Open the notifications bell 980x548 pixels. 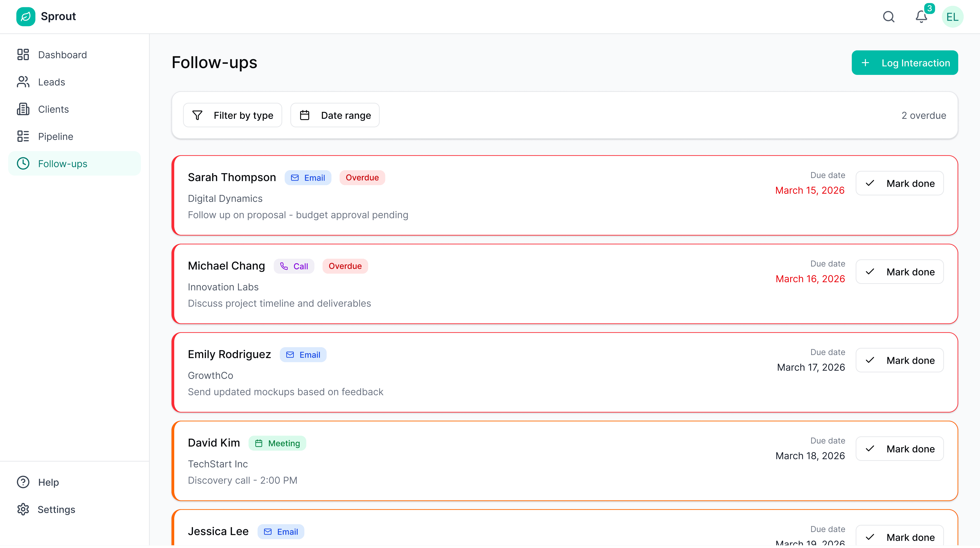921,17
